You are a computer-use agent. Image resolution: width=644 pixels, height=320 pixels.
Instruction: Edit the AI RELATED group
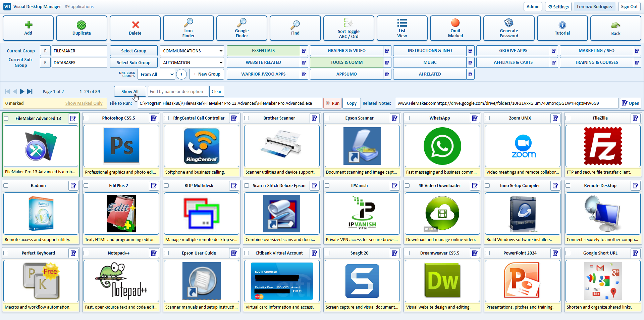click(x=470, y=74)
